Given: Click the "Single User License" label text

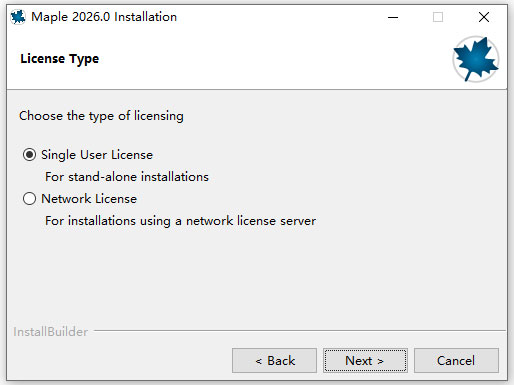Looking at the screenshot, I should pos(97,155).
